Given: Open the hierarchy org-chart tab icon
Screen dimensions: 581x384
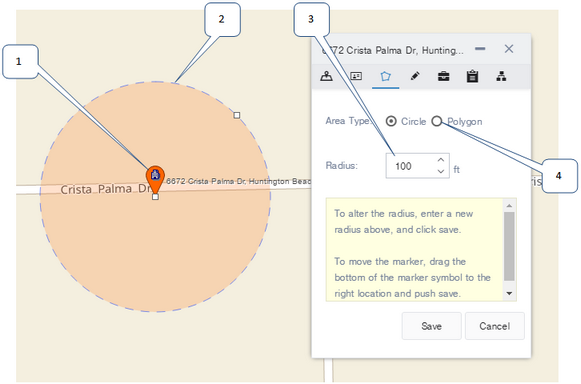Looking at the screenshot, I should 501,76.
